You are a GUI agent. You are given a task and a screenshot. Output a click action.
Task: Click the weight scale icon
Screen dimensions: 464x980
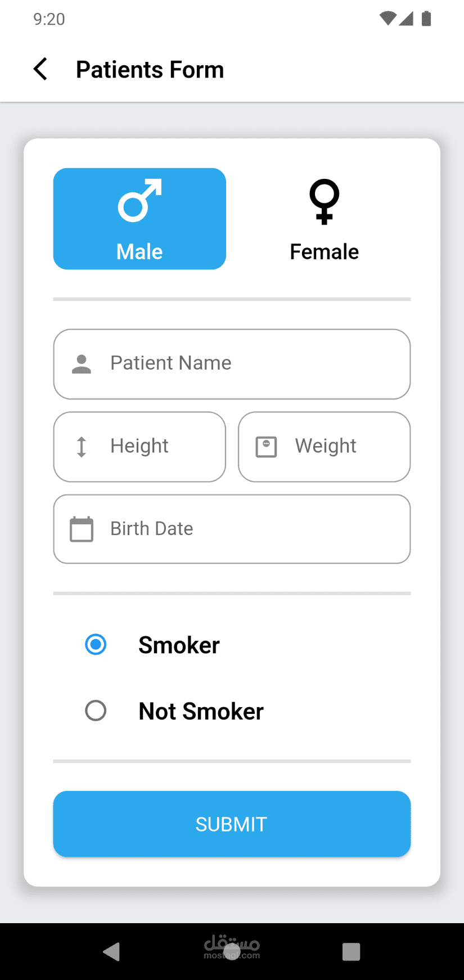pos(266,447)
